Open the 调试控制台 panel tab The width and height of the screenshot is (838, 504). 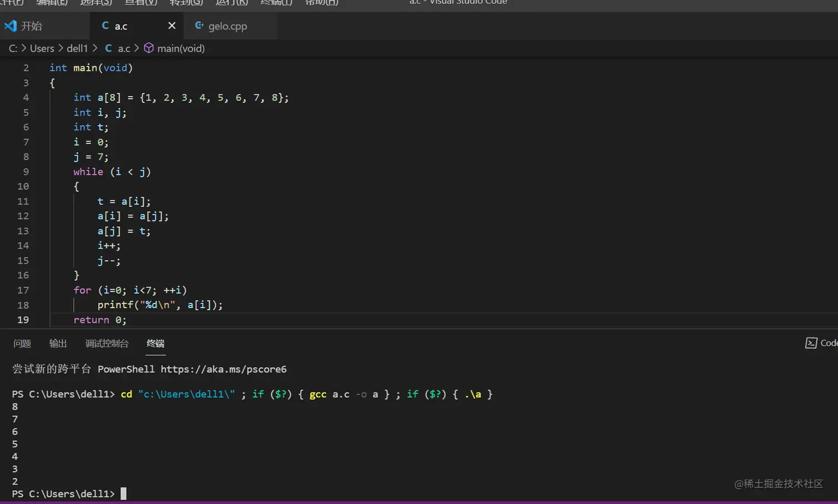(107, 344)
